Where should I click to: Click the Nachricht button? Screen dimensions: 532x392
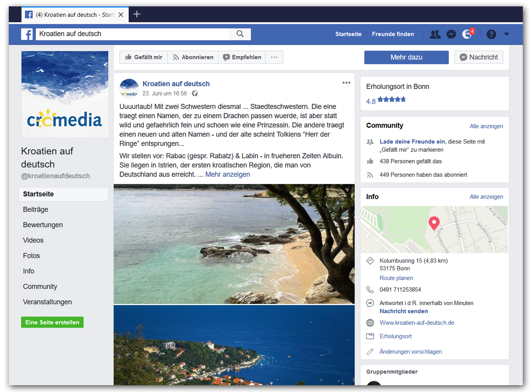pyautogui.click(x=479, y=57)
